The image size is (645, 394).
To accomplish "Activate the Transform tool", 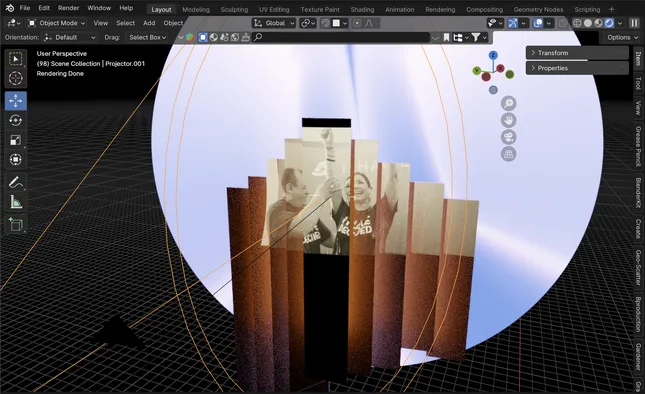I will [x=16, y=159].
